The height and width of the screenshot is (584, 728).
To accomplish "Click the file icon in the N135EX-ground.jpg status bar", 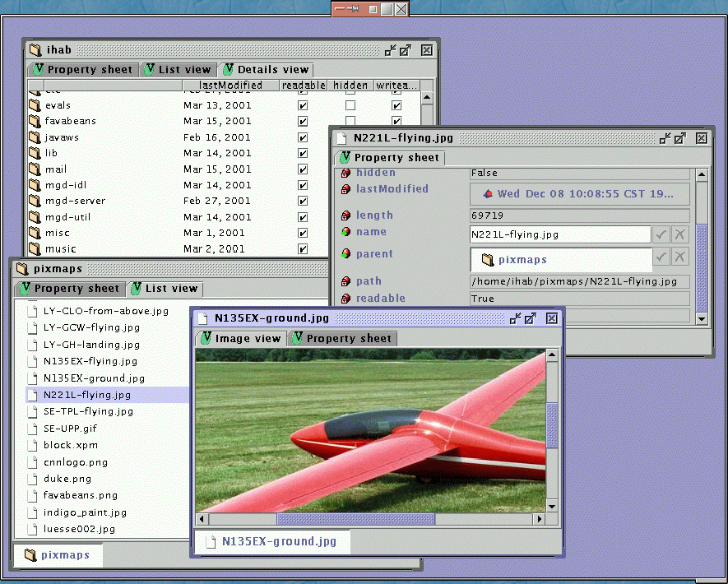I will pyautogui.click(x=212, y=541).
